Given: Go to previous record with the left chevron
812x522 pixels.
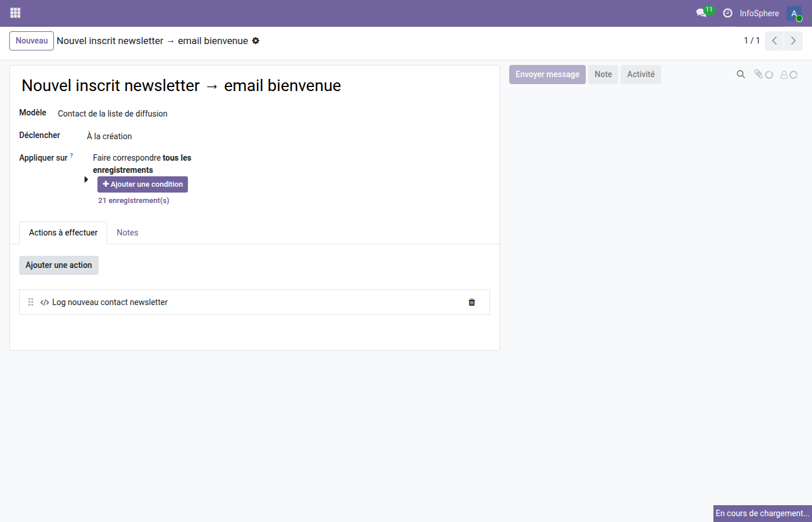Looking at the screenshot, I should pyautogui.click(x=774, y=41).
